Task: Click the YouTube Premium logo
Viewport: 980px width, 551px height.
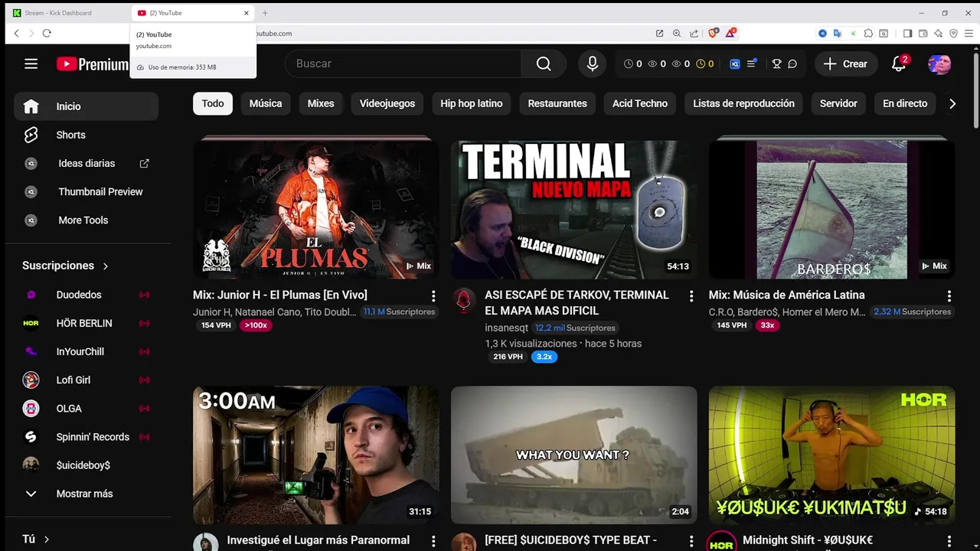Action: [92, 64]
